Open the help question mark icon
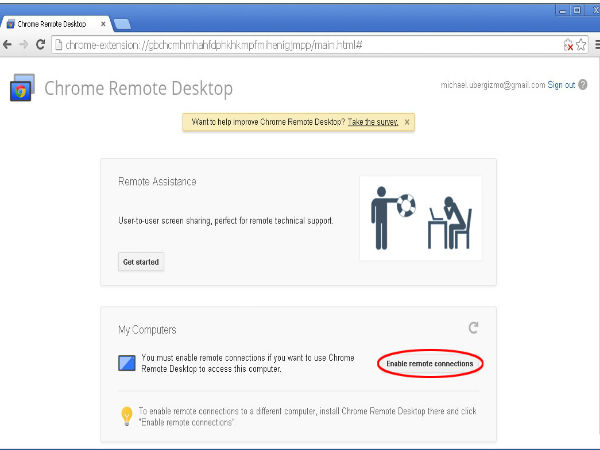This screenshot has width=600, height=450. [x=583, y=85]
